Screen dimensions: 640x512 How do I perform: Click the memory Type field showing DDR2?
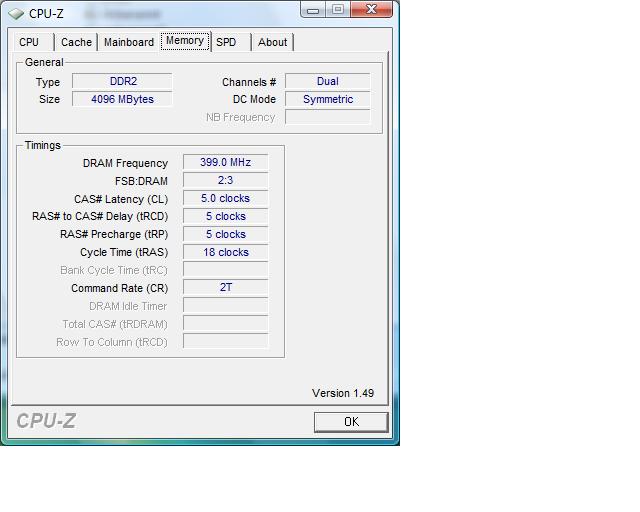click(122, 81)
